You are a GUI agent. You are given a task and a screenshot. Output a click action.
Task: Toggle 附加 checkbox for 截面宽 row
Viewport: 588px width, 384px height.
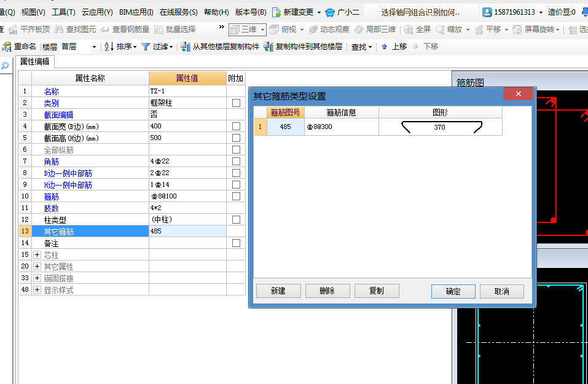pyautogui.click(x=237, y=126)
